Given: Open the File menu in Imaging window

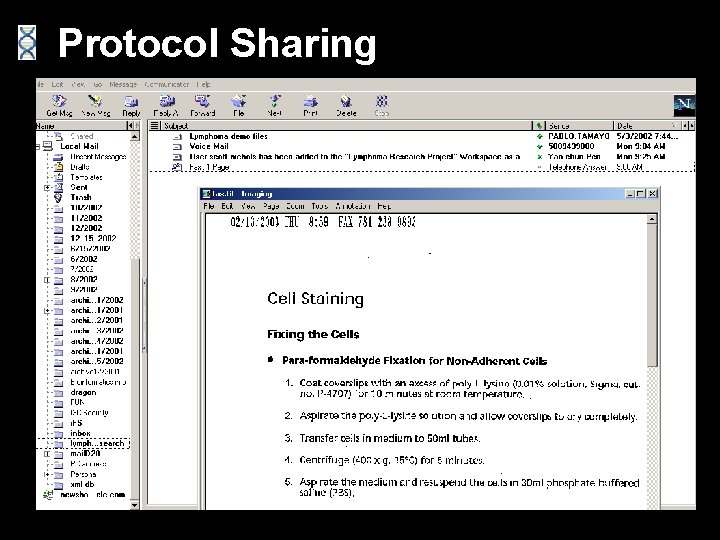Looking at the screenshot, I should (x=209, y=206).
